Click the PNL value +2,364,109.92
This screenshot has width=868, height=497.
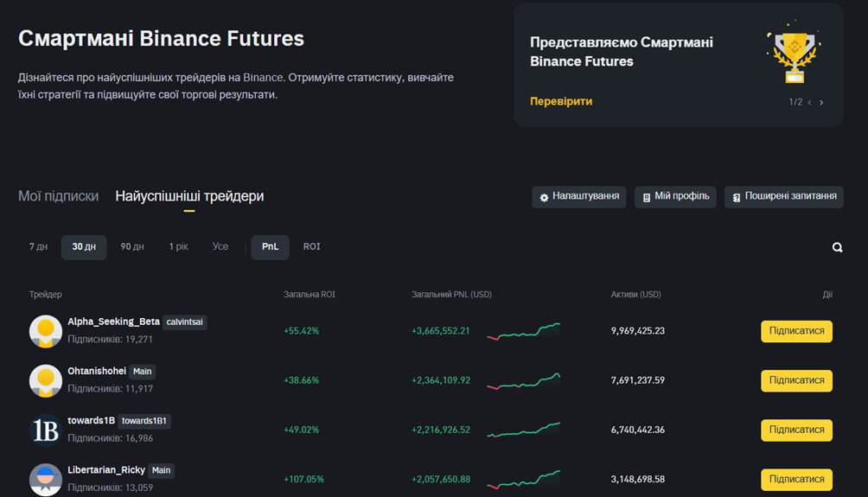click(441, 381)
